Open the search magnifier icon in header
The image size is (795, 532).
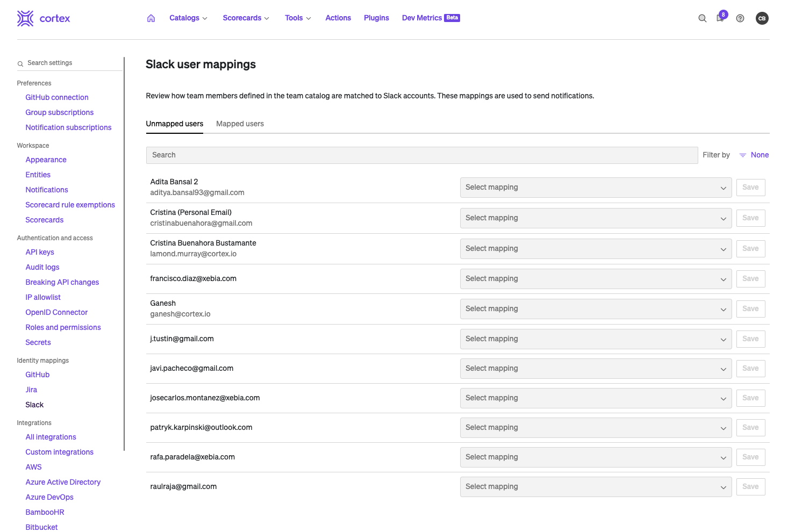click(x=702, y=18)
